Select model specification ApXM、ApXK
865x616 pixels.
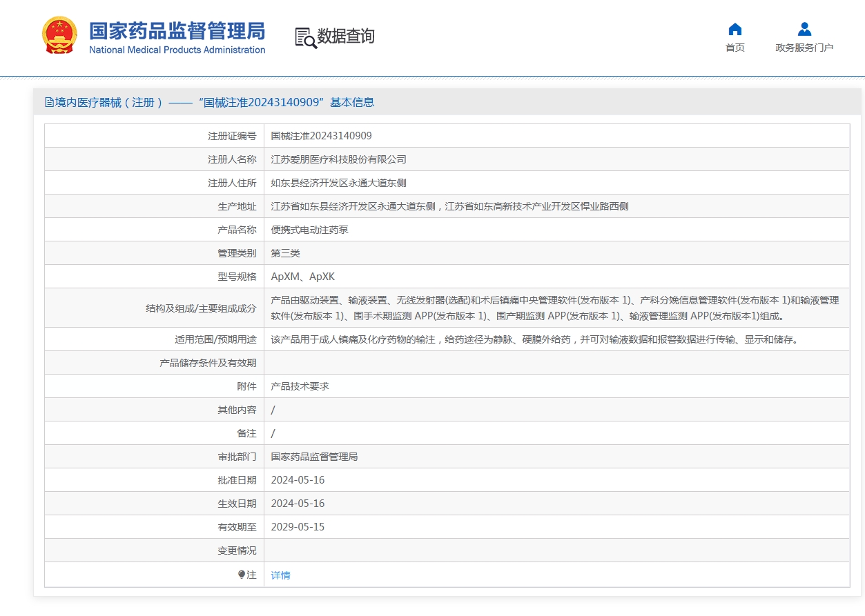tap(303, 277)
